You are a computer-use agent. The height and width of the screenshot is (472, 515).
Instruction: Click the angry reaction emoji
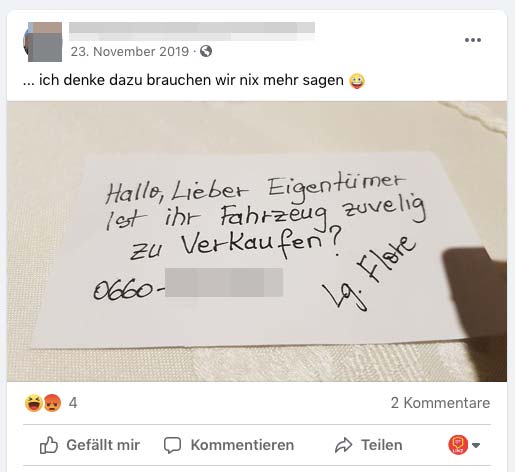tap(52, 403)
